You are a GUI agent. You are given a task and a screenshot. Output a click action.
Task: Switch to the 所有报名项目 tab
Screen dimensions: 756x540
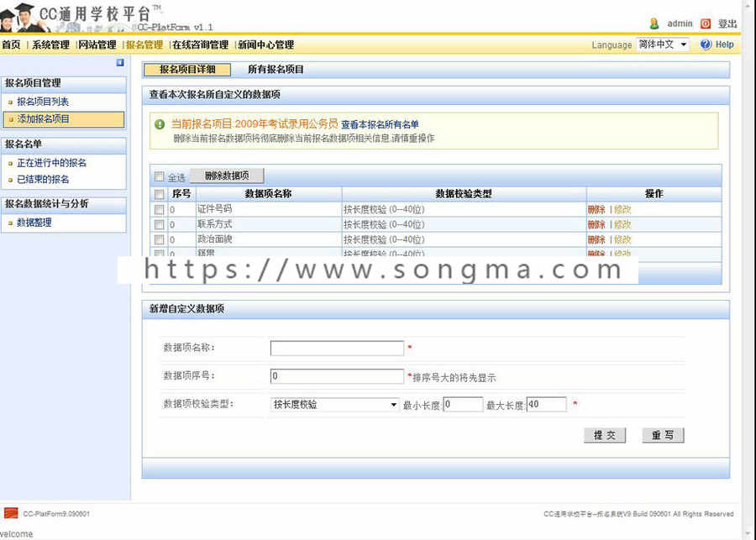(x=276, y=70)
